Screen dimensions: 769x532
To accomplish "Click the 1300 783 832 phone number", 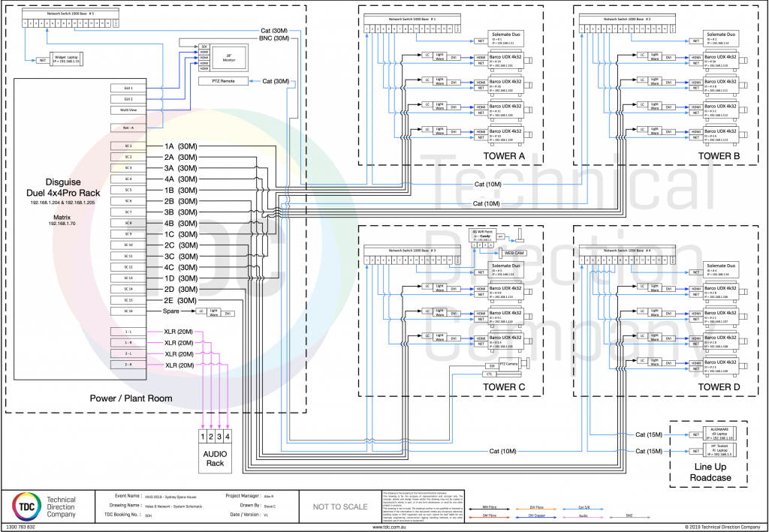I will click(x=20, y=527).
